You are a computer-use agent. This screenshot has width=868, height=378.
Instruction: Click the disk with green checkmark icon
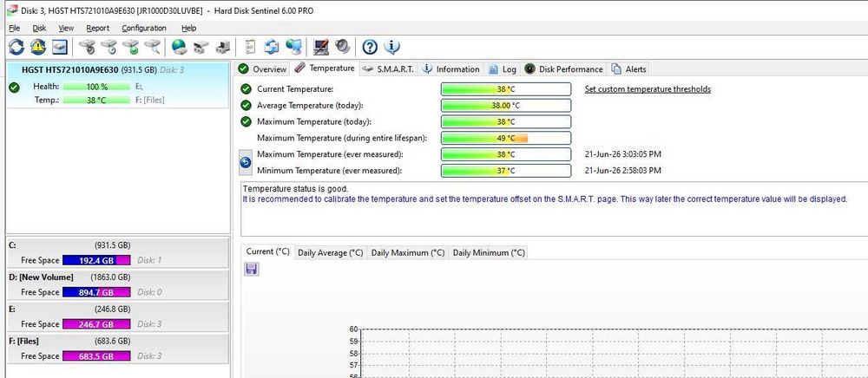pos(131,47)
